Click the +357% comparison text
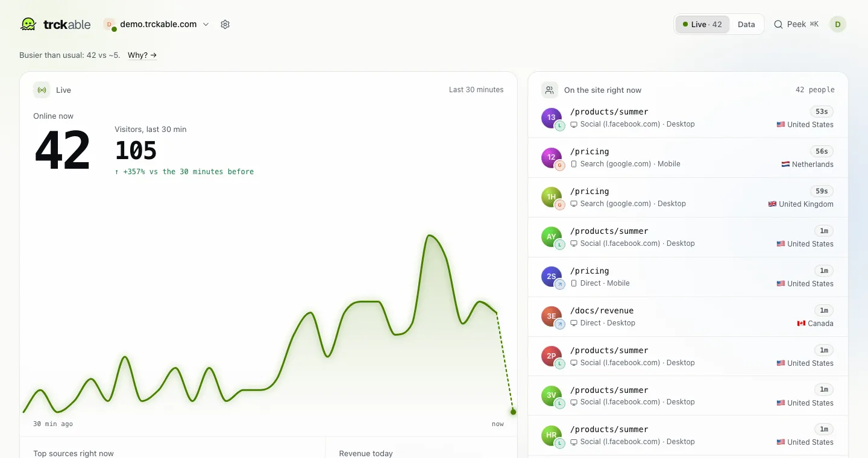 point(184,172)
